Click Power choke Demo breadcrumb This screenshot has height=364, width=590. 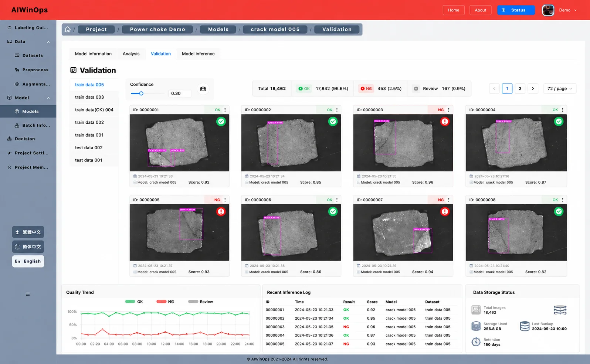pos(157,30)
